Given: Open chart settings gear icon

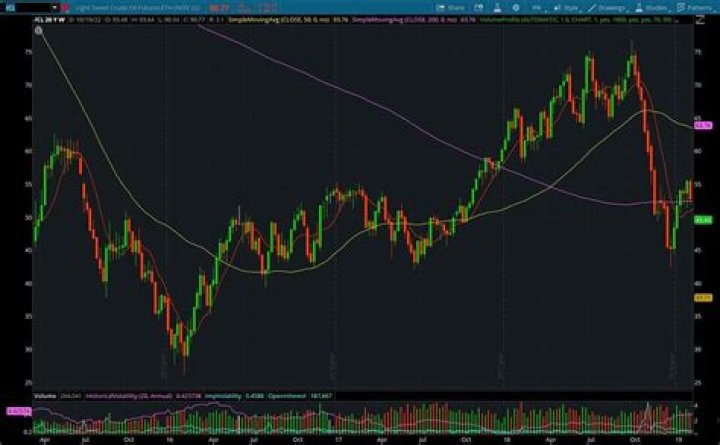Looking at the screenshot, I should click(x=515, y=7).
